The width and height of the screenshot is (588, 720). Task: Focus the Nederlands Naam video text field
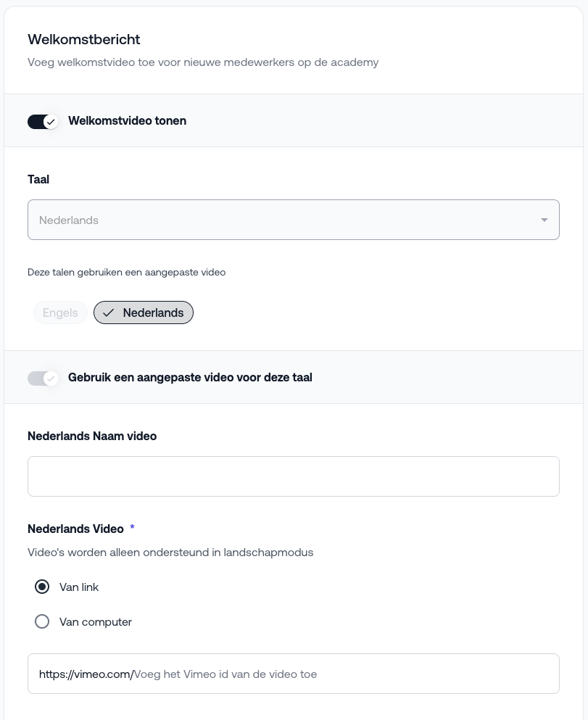(293, 476)
